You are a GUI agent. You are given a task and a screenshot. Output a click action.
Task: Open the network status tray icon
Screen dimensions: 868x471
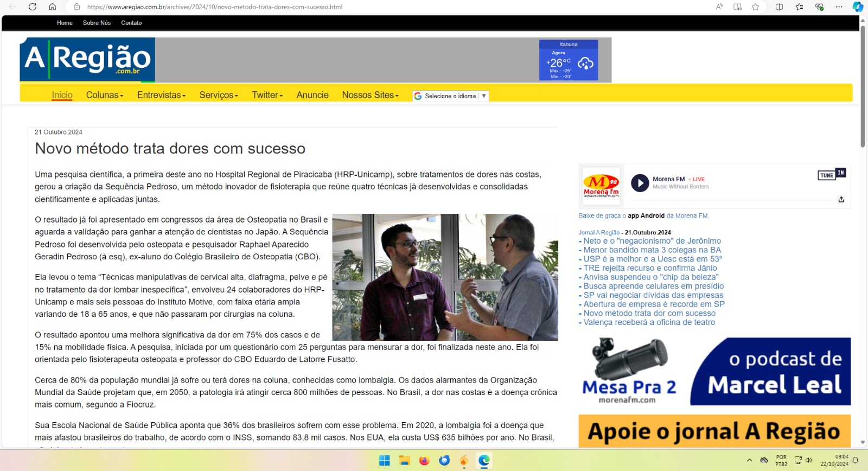coord(798,461)
